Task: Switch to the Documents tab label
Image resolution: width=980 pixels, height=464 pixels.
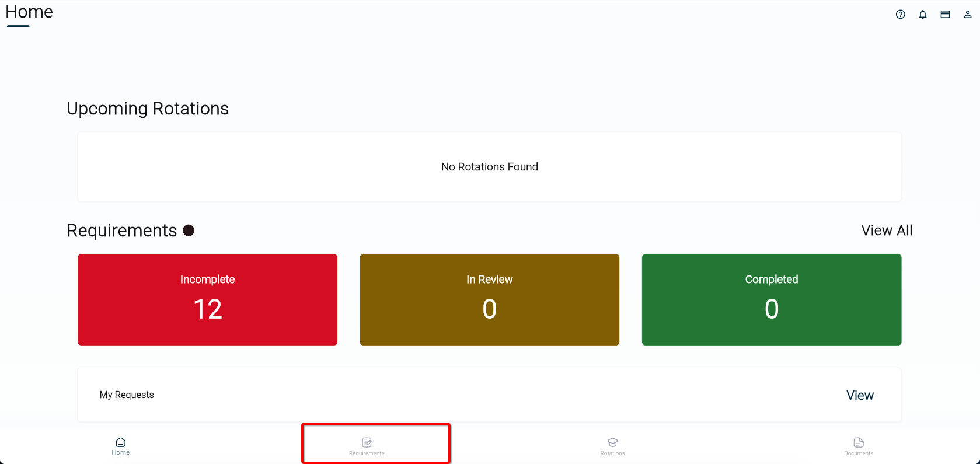Action: pyautogui.click(x=859, y=453)
